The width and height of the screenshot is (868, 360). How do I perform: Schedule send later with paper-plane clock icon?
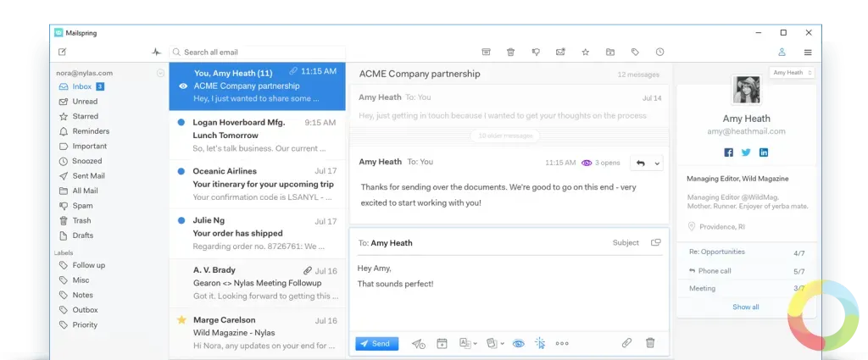pos(419,343)
